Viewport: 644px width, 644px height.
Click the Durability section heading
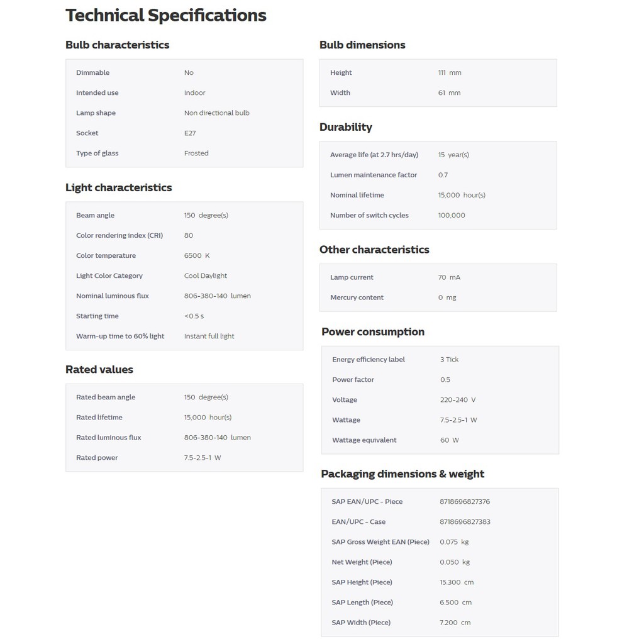point(346,128)
